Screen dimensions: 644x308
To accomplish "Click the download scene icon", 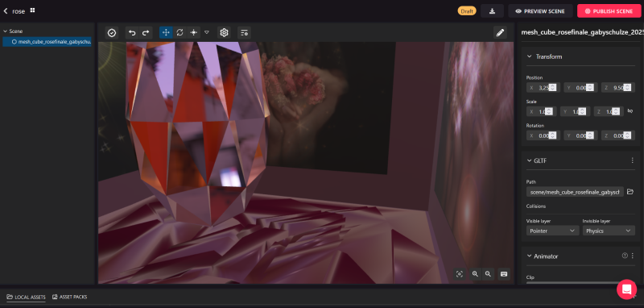I will (492, 11).
